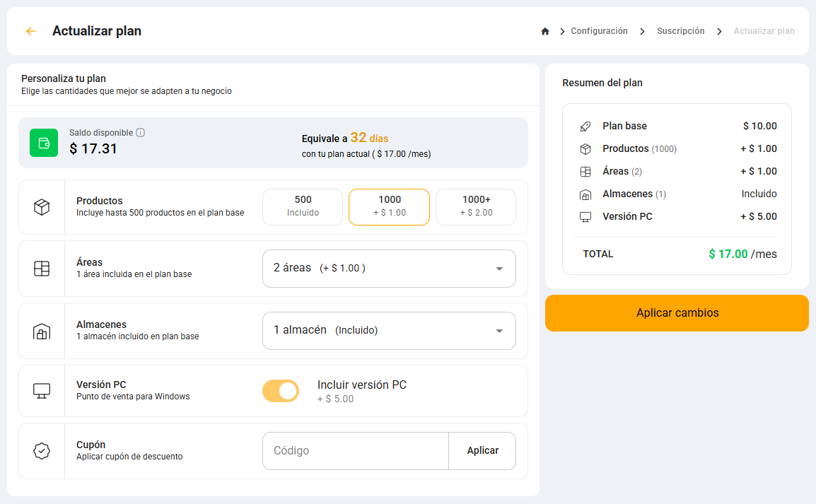Open Suscripción breadcrumb link
816x504 pixels.
tap(681, 31)
